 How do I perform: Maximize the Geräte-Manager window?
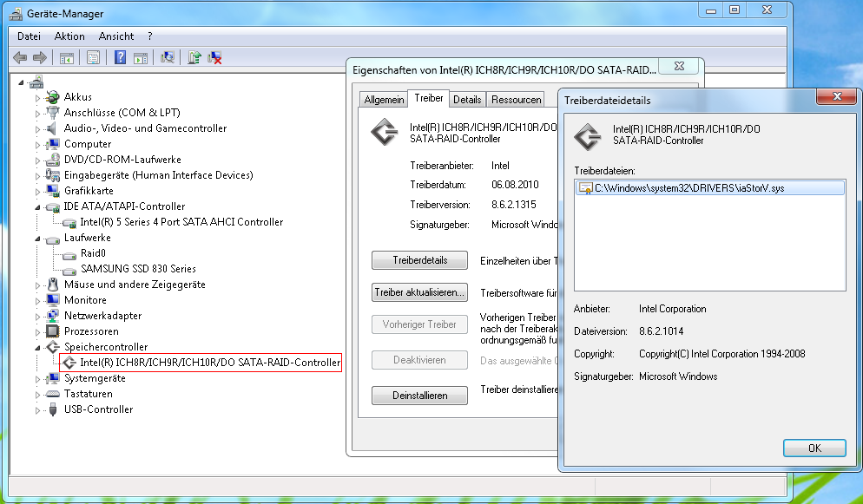click(x=735, y=10)
